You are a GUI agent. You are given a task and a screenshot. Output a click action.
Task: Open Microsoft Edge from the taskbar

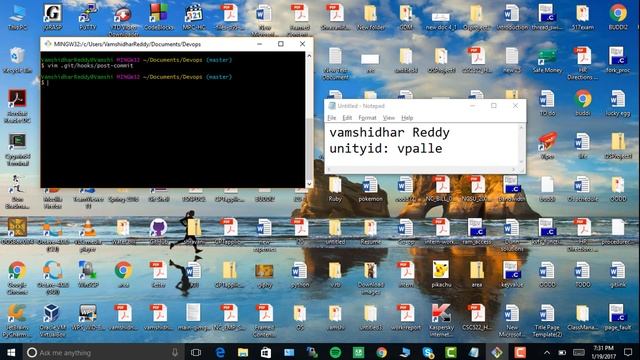(220, 352)
